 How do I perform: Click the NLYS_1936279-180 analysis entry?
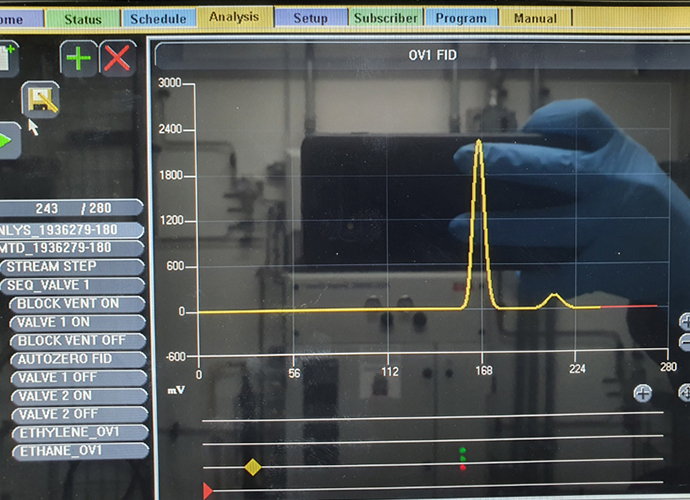coord(72,230)
